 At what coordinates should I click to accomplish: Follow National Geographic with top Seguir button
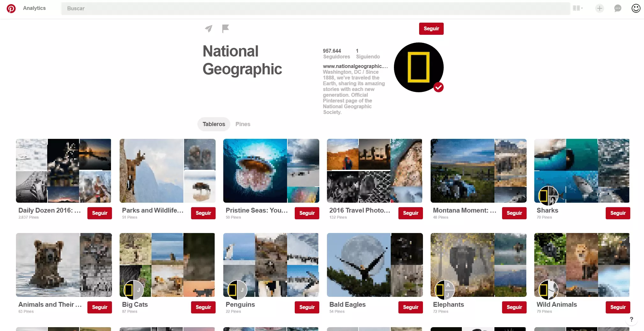[431, 29]
